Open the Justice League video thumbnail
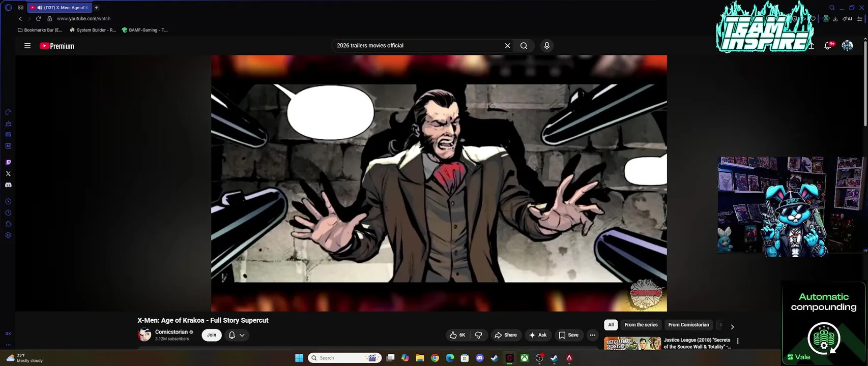 click(632, 343)
